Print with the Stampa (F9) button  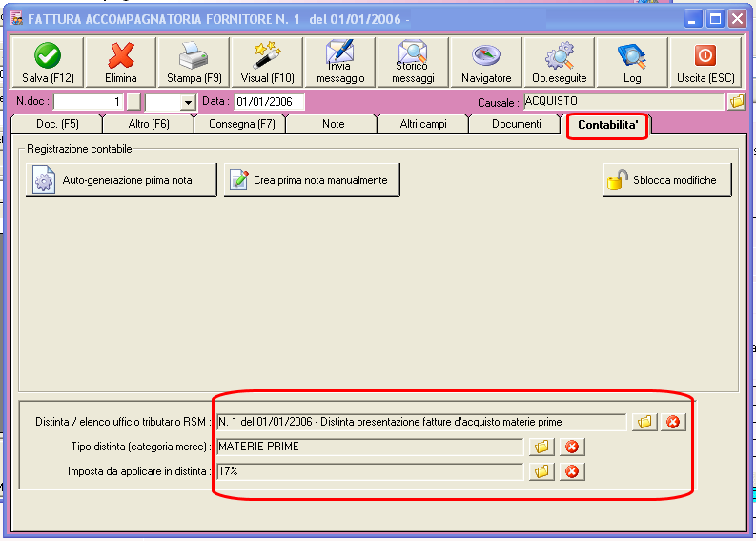click(x=194, y=63)
